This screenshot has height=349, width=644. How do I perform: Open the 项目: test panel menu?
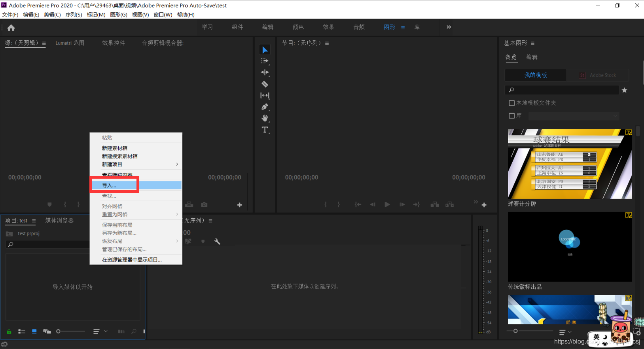34,221
